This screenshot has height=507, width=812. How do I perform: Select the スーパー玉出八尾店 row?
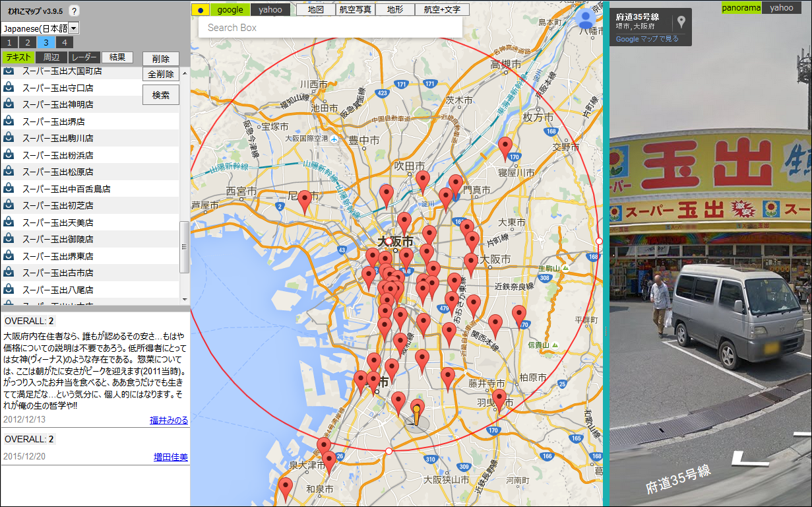(90, 290)
